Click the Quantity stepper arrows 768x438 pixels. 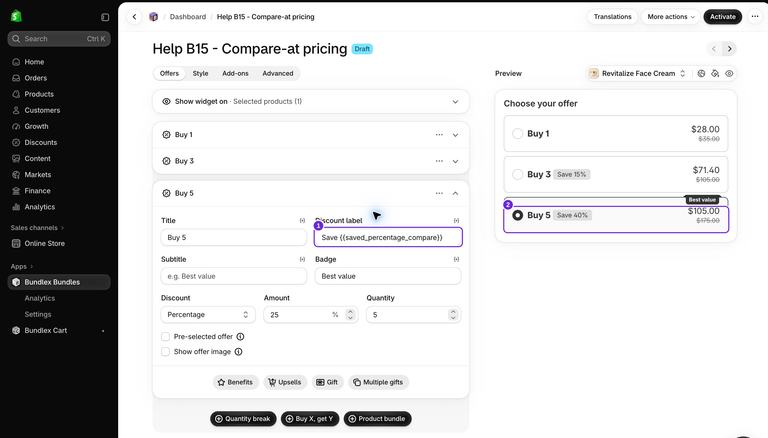click(x=453, y=315)
